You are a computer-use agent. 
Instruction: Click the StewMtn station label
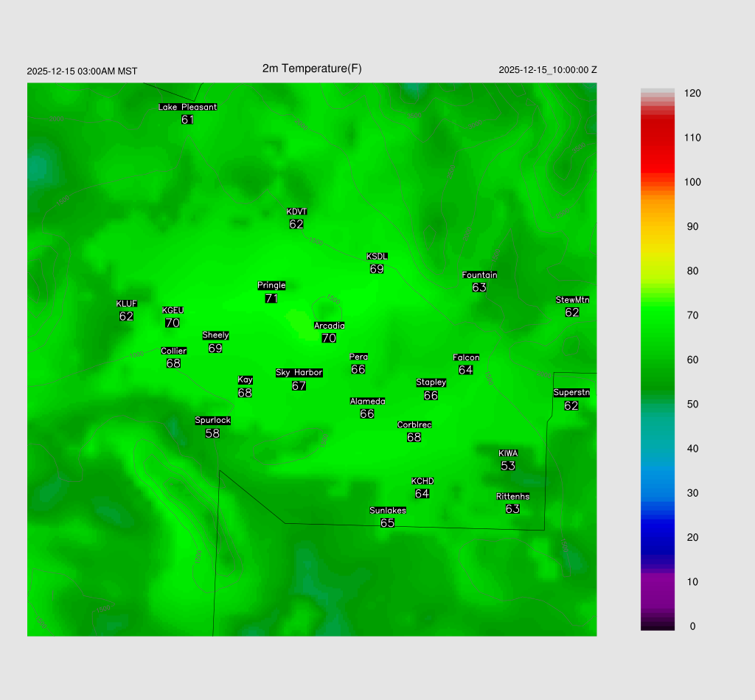point(572,300)
